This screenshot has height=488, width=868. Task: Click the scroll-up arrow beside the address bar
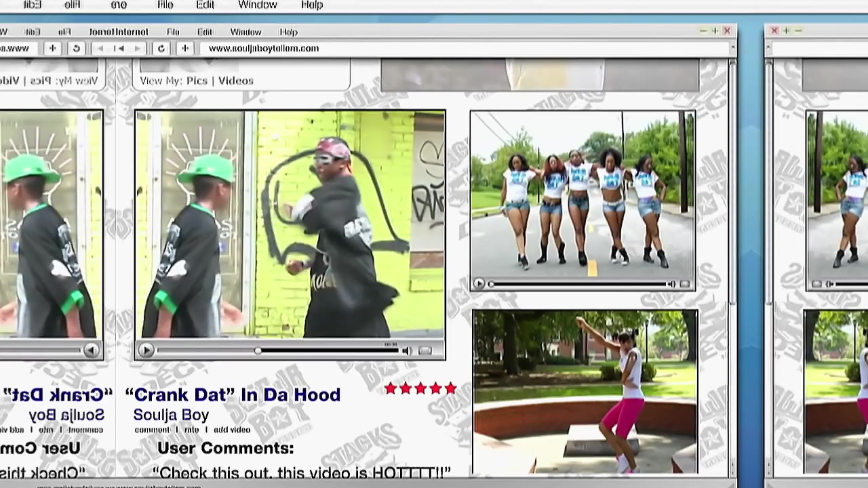tap(732, 48)
